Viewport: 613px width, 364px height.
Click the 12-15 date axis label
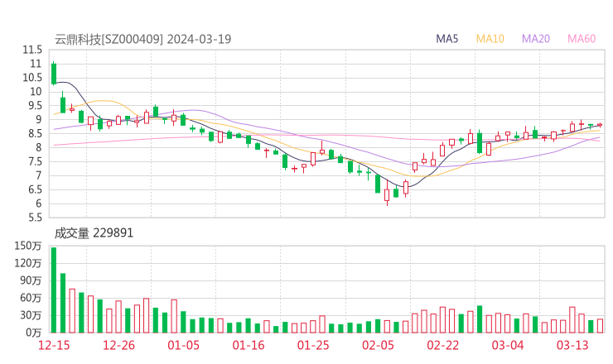[54, 345]
